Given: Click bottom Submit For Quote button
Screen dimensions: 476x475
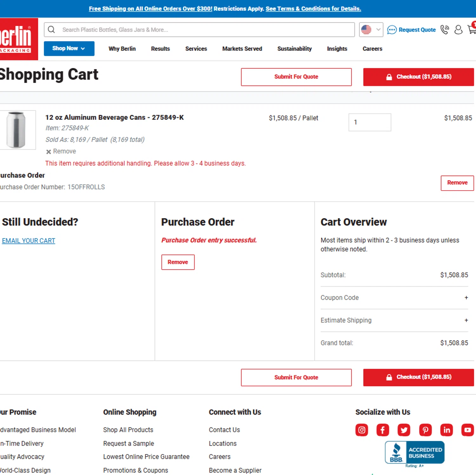Looking at the screenshot, I should tap(296, 377).
